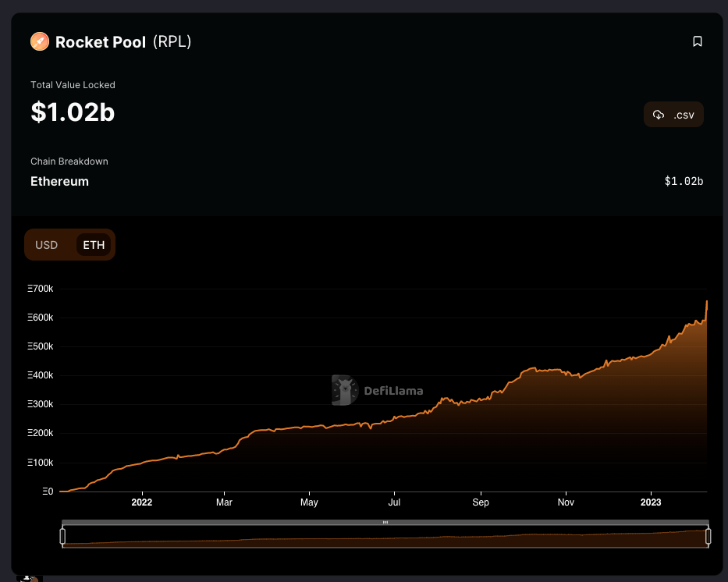This screenshot has width=728, height=582.
Task: Click the right handle of the range slider
Action: click(708, 536)
